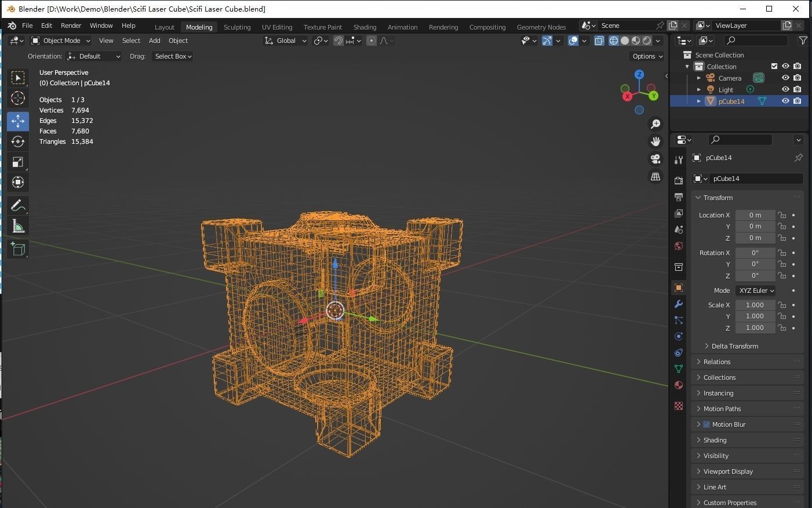This screenshot has height=508, width=812.
Task: Toggle X-Ray in the viewport header
Action: coord(599,41)
